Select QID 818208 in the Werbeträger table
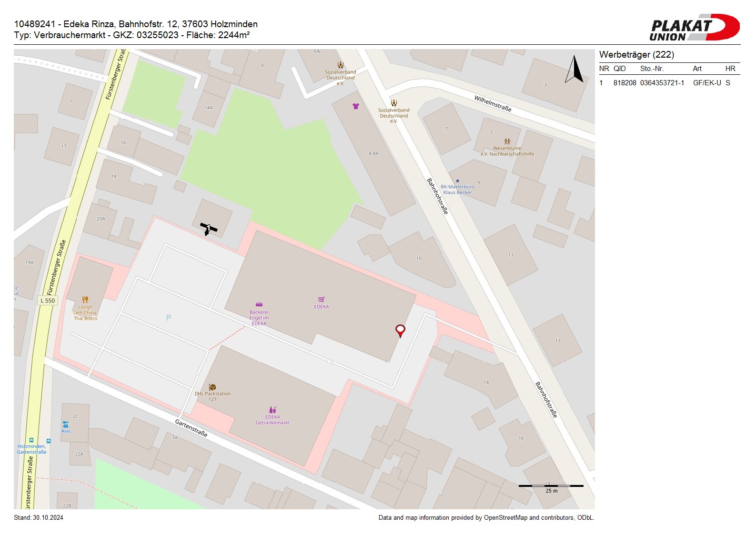The height and width of the screenshot is (535, 756). tap(625, 83)
